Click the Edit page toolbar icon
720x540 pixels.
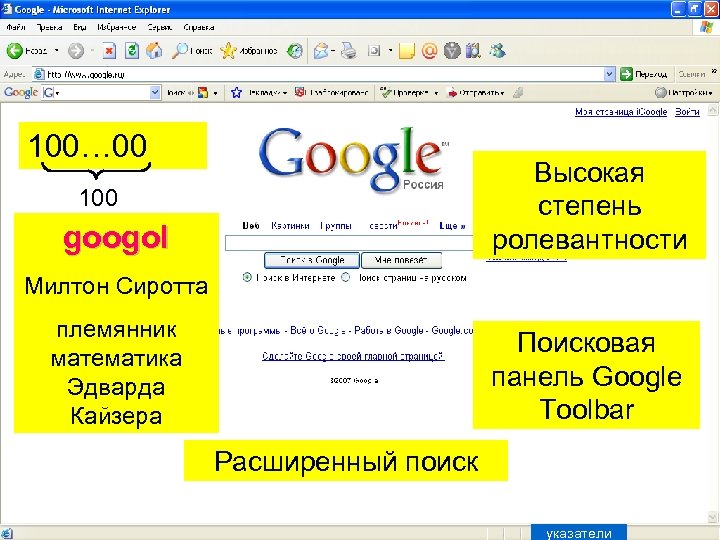[375, 51]
